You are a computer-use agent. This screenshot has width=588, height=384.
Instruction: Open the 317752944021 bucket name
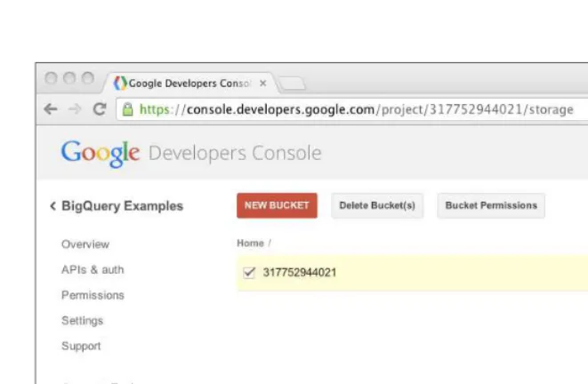click(300, 272)
